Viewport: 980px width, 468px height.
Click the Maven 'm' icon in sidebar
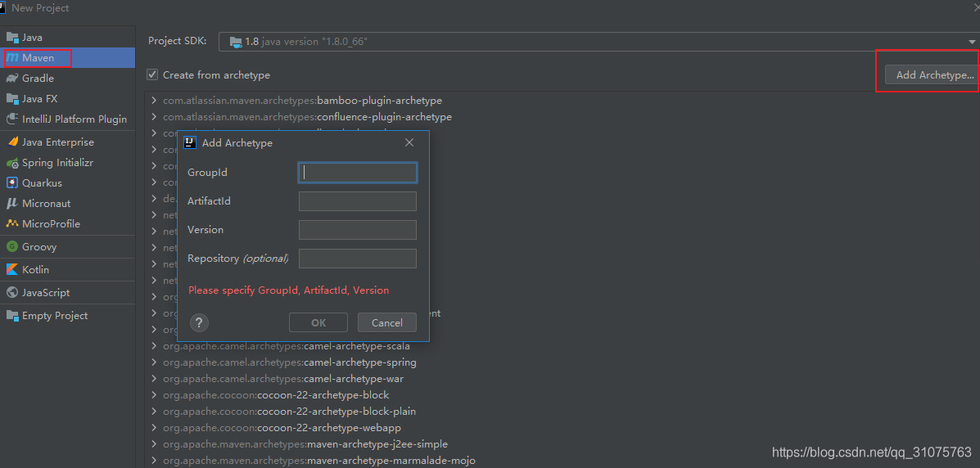[x=12, y=58]
